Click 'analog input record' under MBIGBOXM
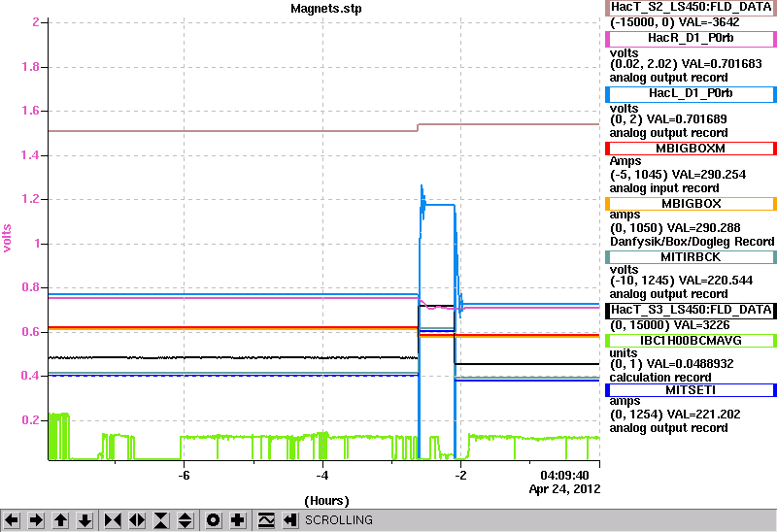 [x=664, y=188]
